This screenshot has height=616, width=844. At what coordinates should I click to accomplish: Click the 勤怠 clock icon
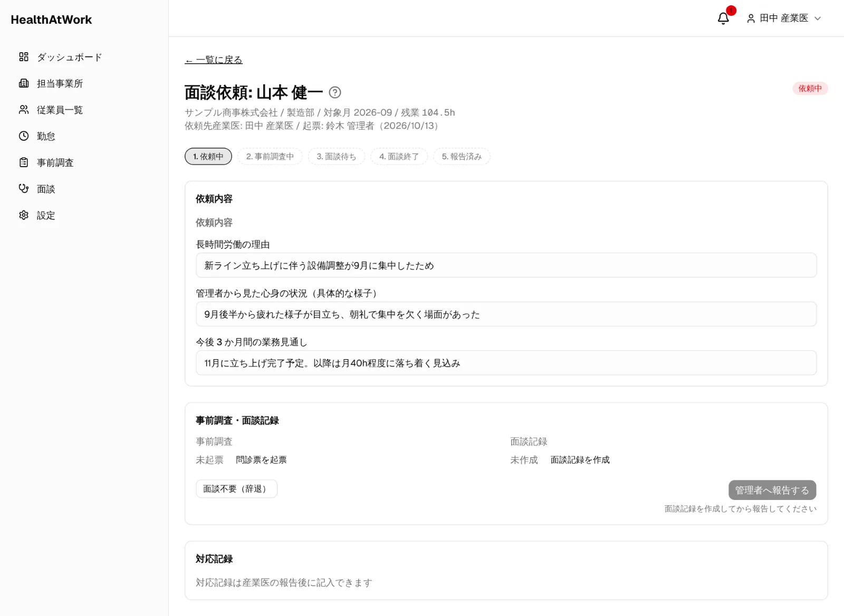coord(24,136)
